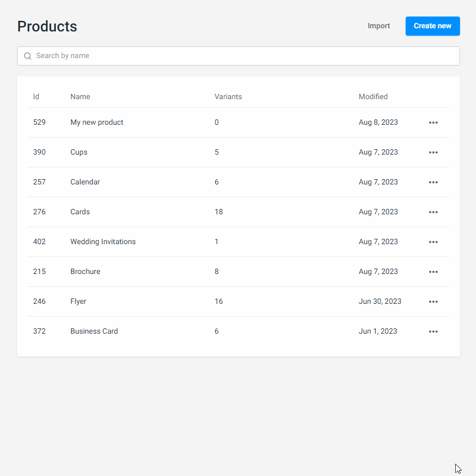Show more options for Wedding Invitations
This screenshot has height=476, width=476.
click(433, 242)
